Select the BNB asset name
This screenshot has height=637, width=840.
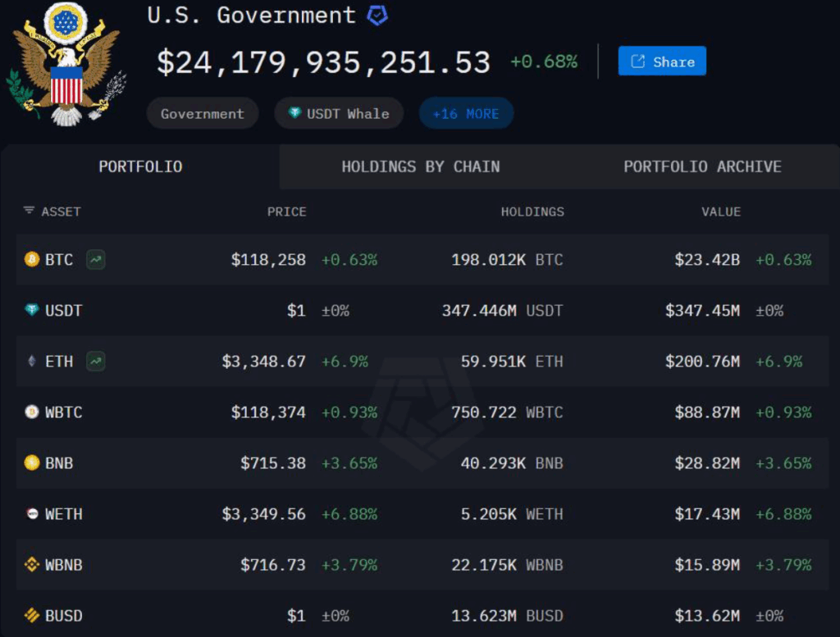59,463
